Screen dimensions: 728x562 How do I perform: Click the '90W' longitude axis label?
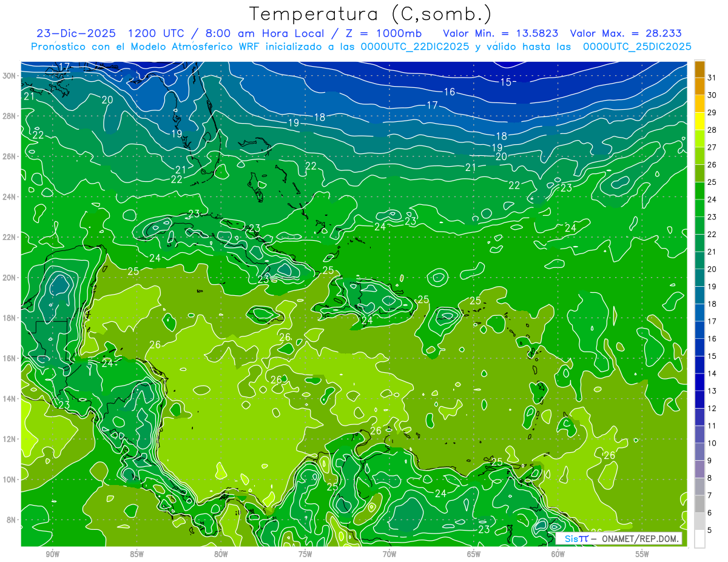(53, 554)
